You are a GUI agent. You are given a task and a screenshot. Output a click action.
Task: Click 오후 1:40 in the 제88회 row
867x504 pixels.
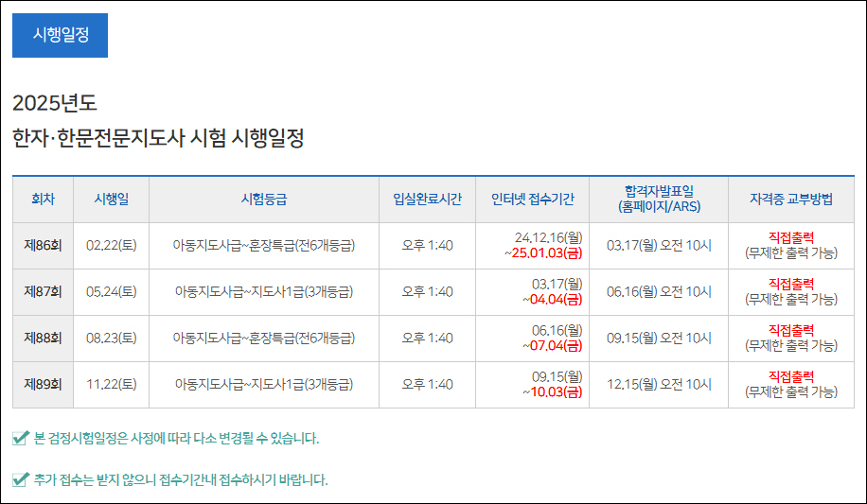click(428, 339)
